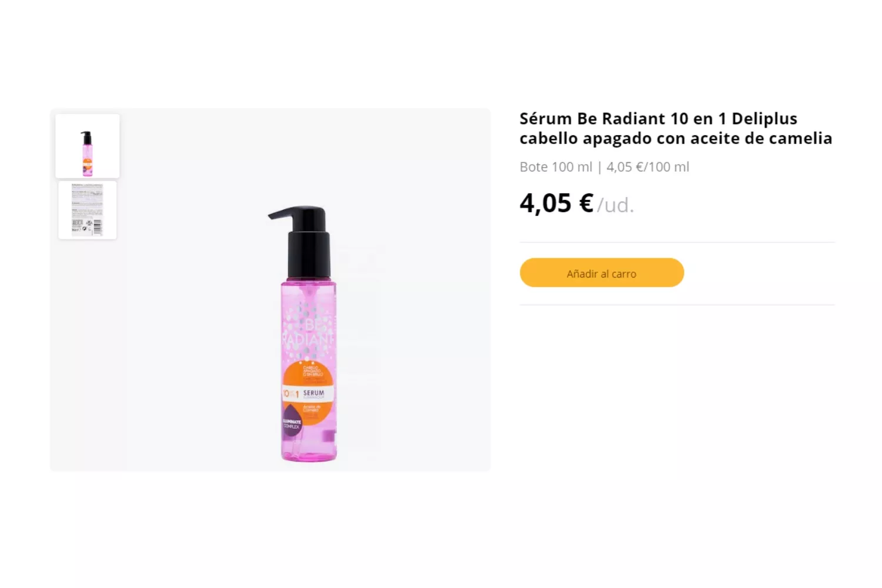The height and width of the screenshot is (588, 882).
Task: Click the /ud. unit label
Action: [x=616, y=205]
